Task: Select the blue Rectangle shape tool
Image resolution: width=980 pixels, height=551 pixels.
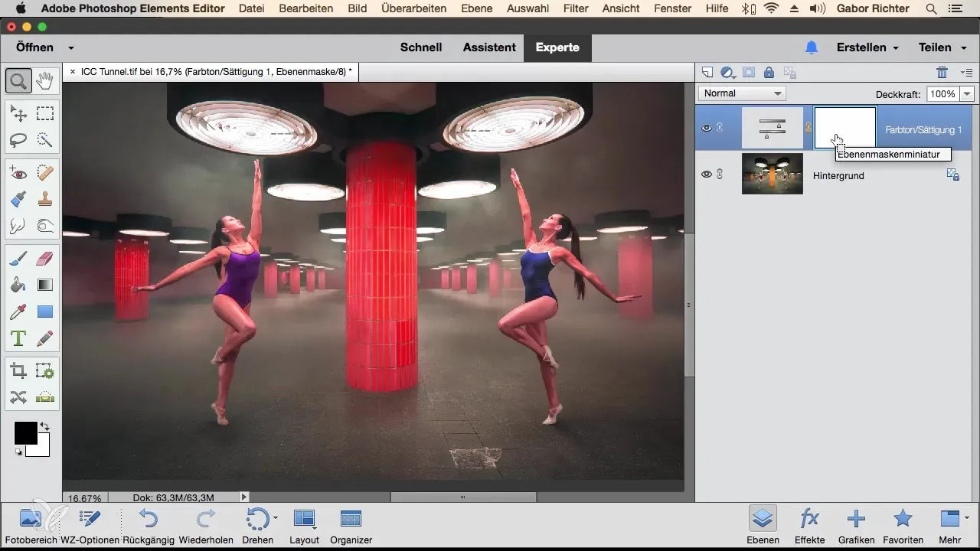Action: click(45, 311)
